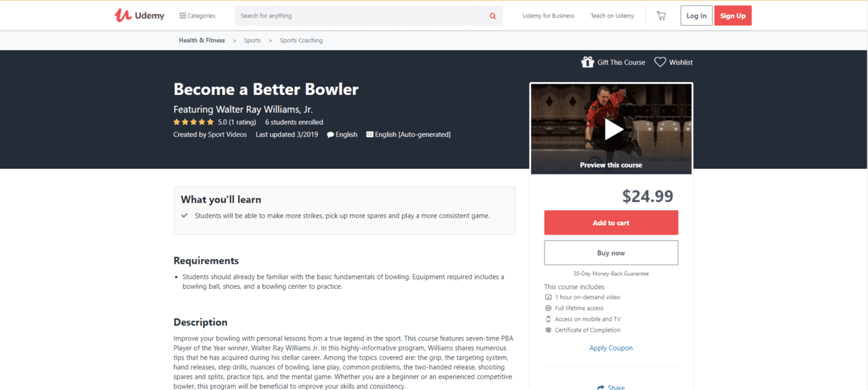Image resolution: width=868 pixels, height=390 pixels.
Task: Click Last updated 3/2019 text
Action: [x=287, y=134]
